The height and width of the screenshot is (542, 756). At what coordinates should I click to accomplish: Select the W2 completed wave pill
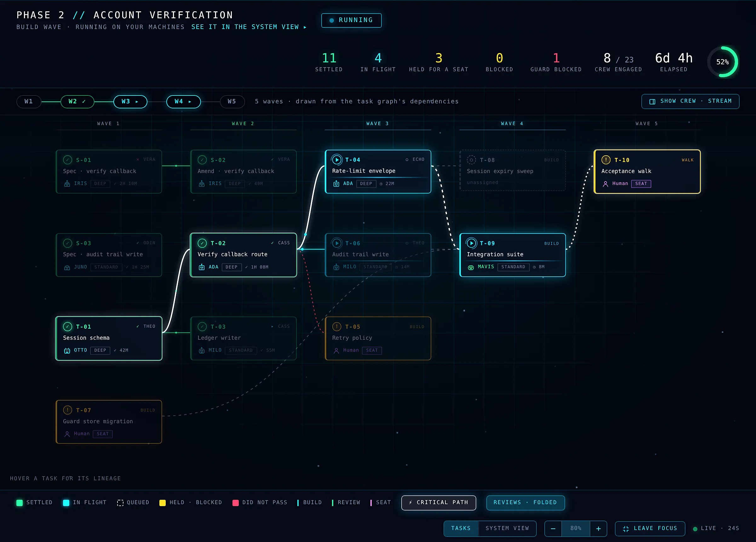coord(77,101)
